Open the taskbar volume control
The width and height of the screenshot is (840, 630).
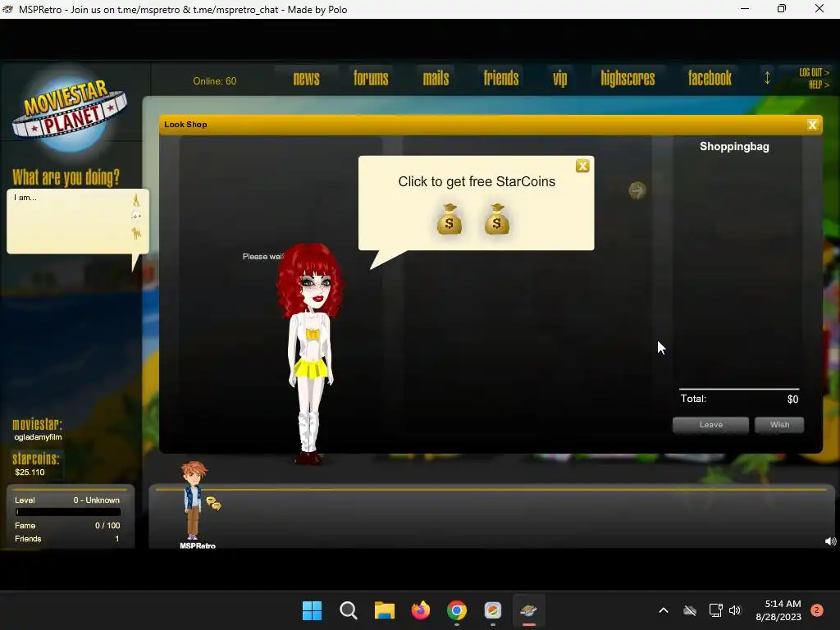pyautogui.click(x=734, y=610)
